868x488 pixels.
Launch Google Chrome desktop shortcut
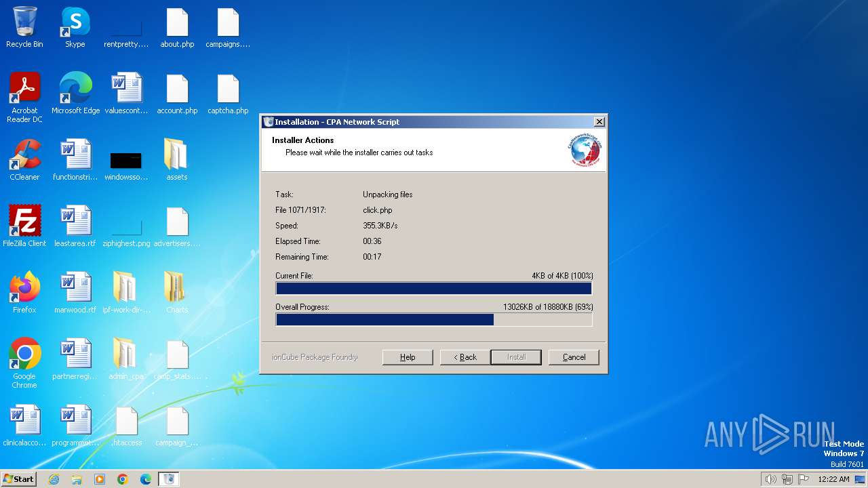tap(24, 363)
